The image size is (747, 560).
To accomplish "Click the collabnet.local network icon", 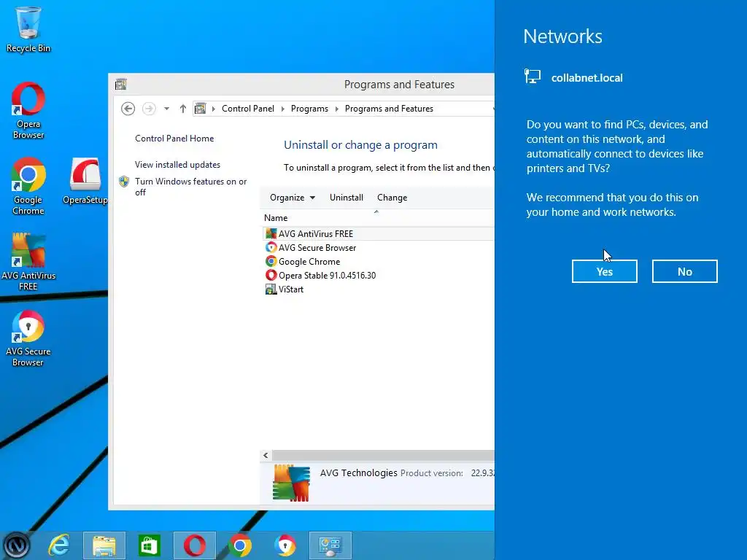I will [x=532, y=77].
